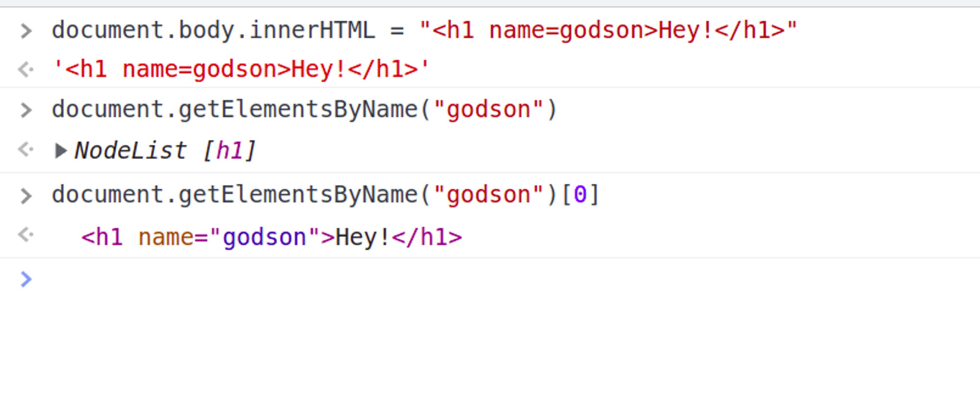Image resolution: width=980 pixels, height=402 pixels.
Task: Click the input chevron beside the innerHTML command
Action: (26, 31)
